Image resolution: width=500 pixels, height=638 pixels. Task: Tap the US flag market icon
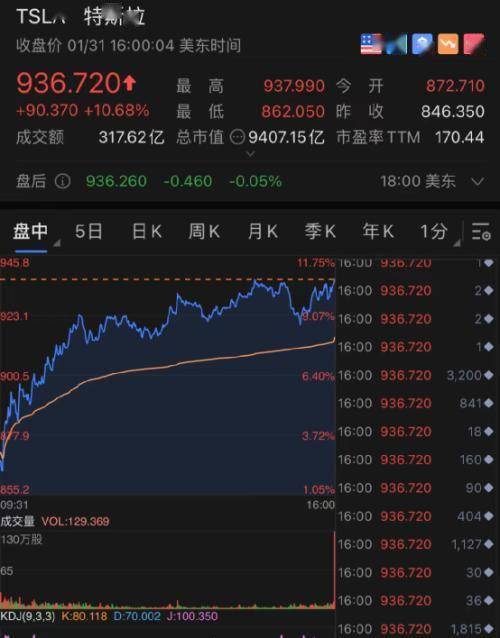371,44
